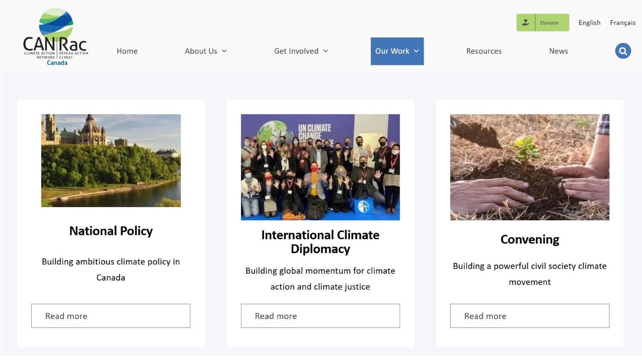Open the search magnifier icon

point(623,51)
